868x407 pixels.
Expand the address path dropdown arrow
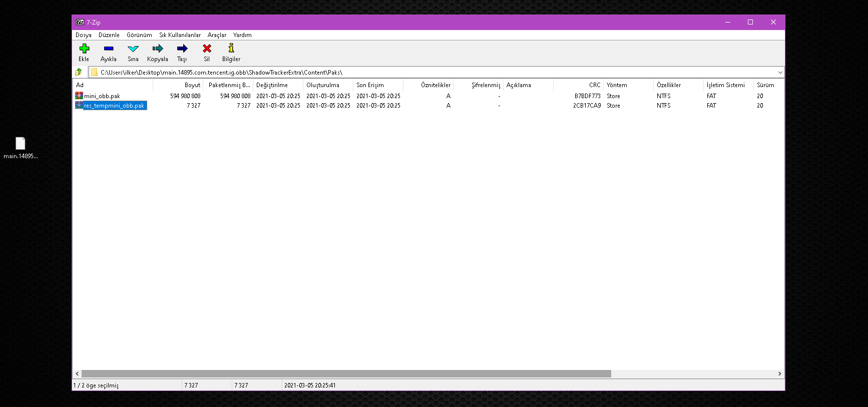[x=780, y=73]
